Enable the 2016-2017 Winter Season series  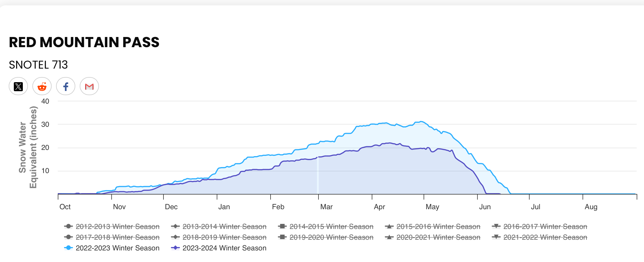[545, 227]
